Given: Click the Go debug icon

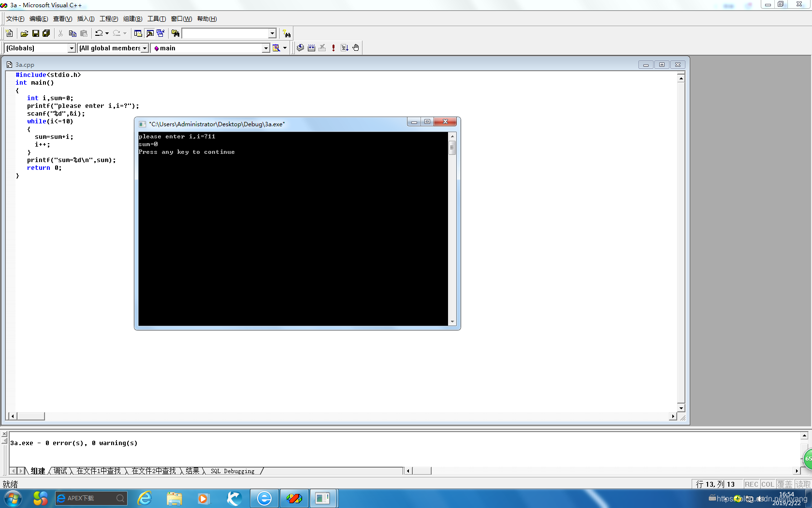Looking at the screenshot, I should (345, 48).
